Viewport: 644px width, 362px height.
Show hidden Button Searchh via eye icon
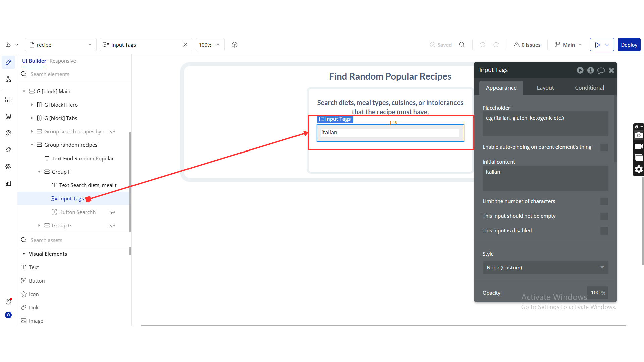112,212
